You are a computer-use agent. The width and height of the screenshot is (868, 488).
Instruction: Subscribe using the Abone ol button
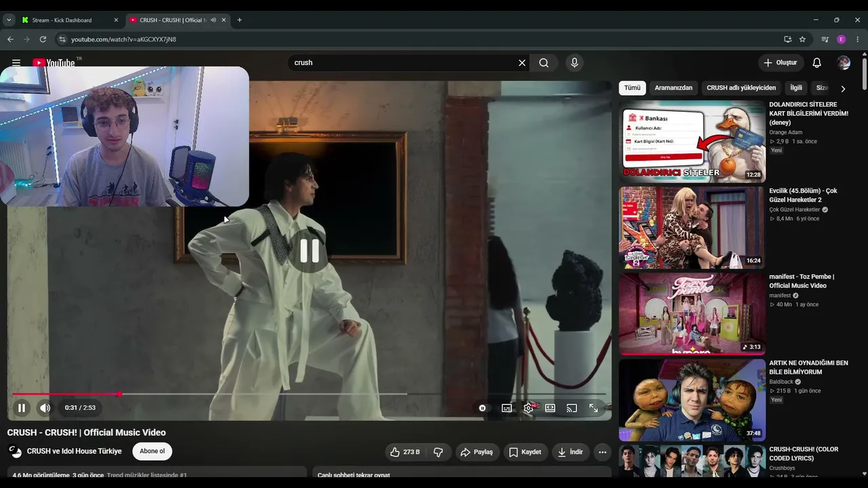pos(152,451)
